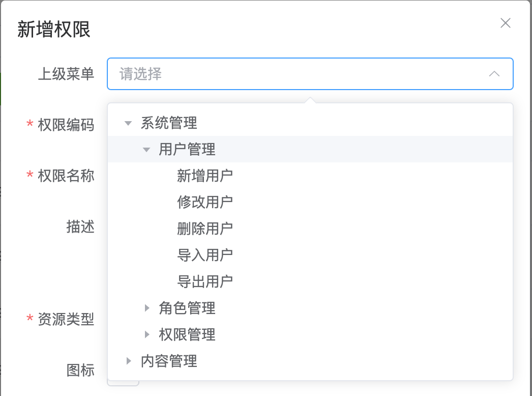Expand the 内容管理 tree node arrow
The image size is (532, 396).
pos(129,361)
